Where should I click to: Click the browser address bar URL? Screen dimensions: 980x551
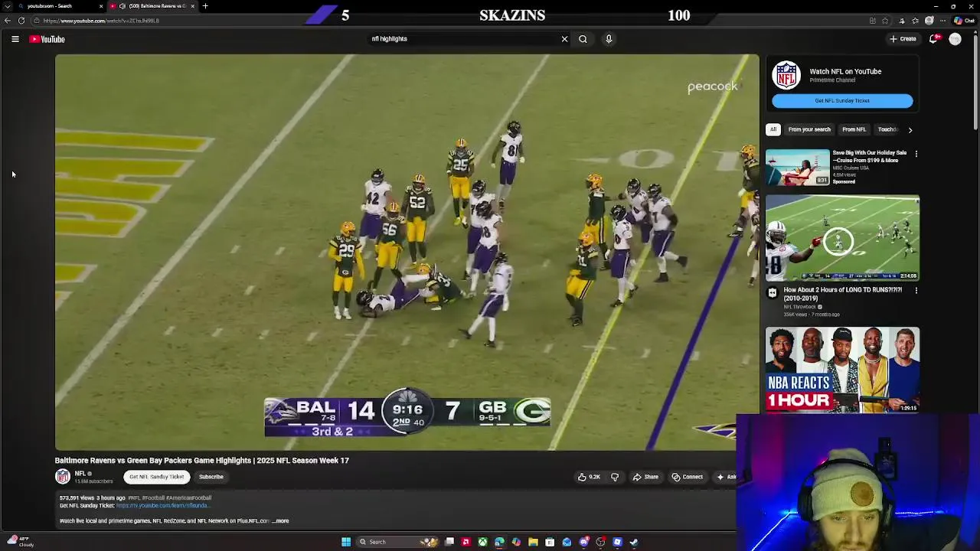click(x=101, y=21)
